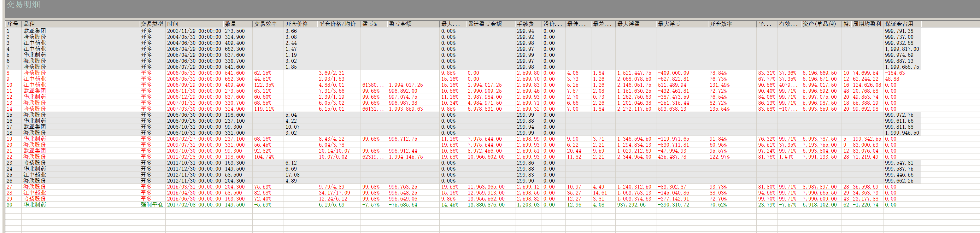Click 华北制药 in row 30
Viewport: 980px width, 233px height.
[35, 205]
